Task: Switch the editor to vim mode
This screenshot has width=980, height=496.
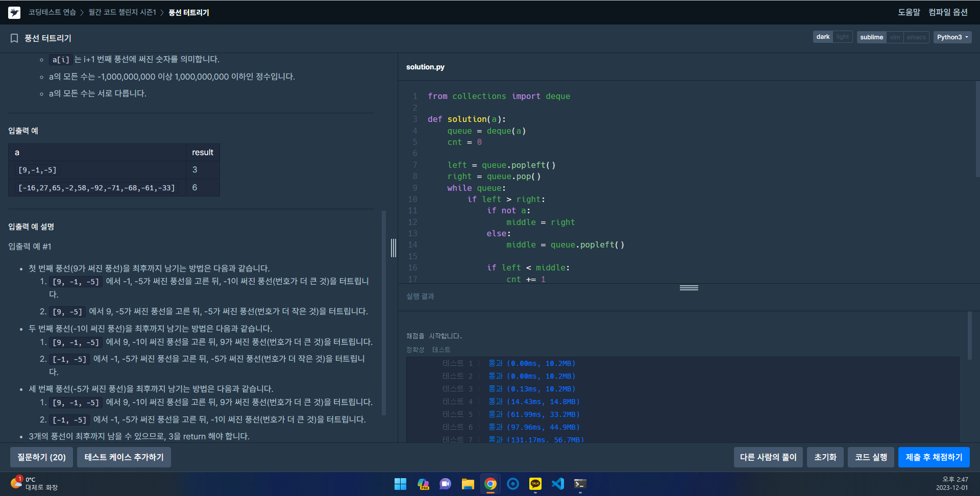Action: tap(895, 37)
